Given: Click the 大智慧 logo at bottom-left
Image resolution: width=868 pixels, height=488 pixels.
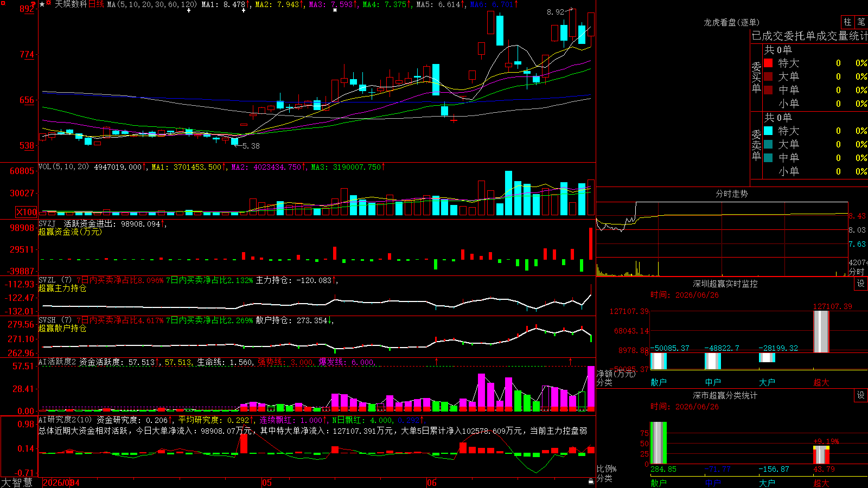Looking at the screenshot, I should click(17, 482).
